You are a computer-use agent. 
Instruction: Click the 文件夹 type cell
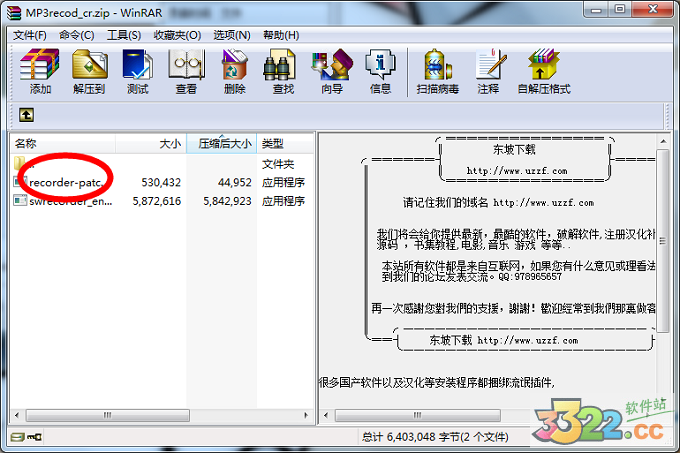point(278,164)
